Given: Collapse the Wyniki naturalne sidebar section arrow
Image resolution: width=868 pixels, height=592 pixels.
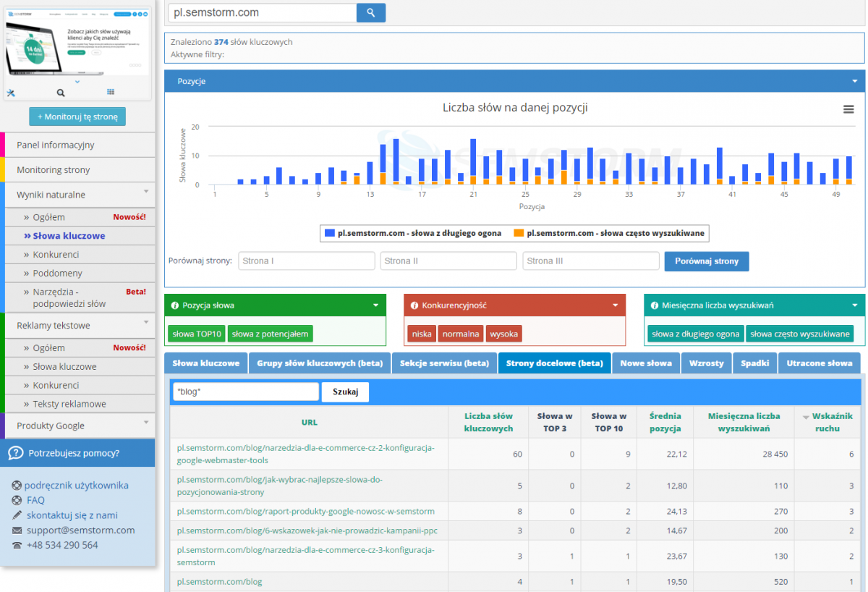Looking at the screenshot, I should point(146,192).
